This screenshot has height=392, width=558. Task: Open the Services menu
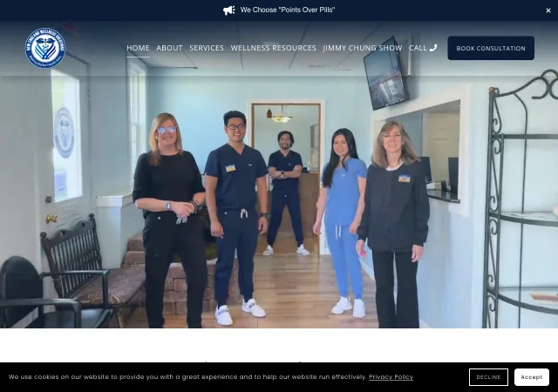click(207, 48)
